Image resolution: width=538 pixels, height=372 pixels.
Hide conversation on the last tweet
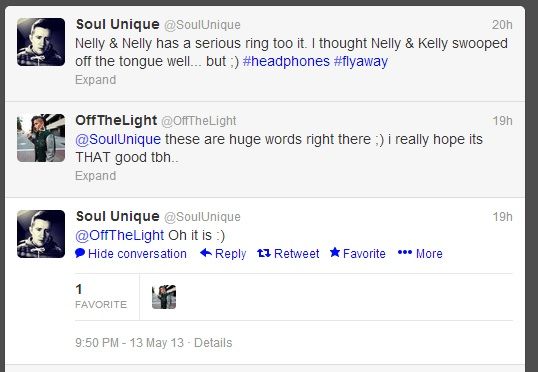coord(131,254)
